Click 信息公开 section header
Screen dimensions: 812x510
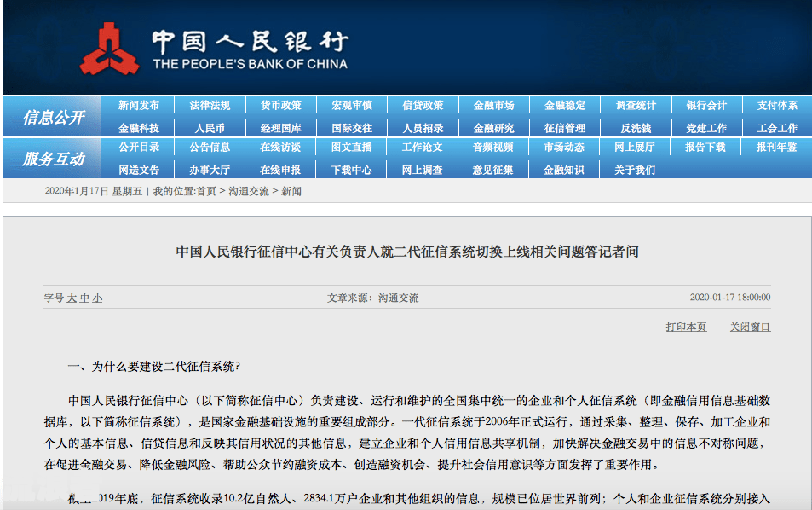click(x=53, y=117)
